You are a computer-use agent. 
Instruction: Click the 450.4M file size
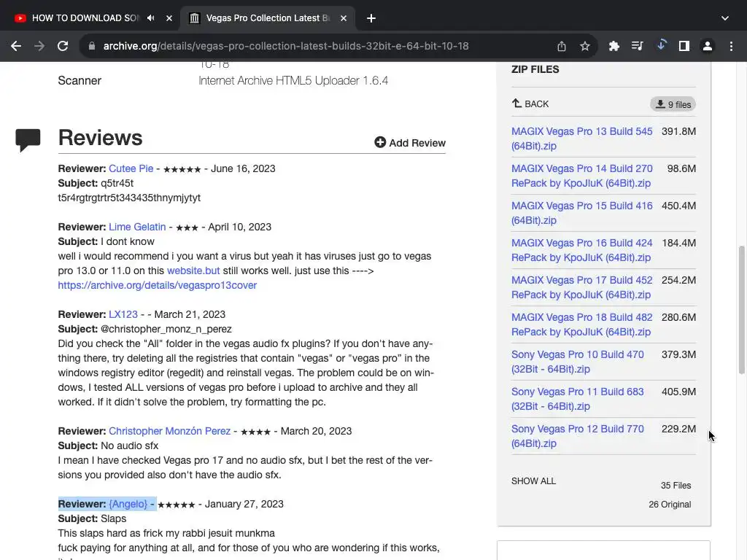678,206
